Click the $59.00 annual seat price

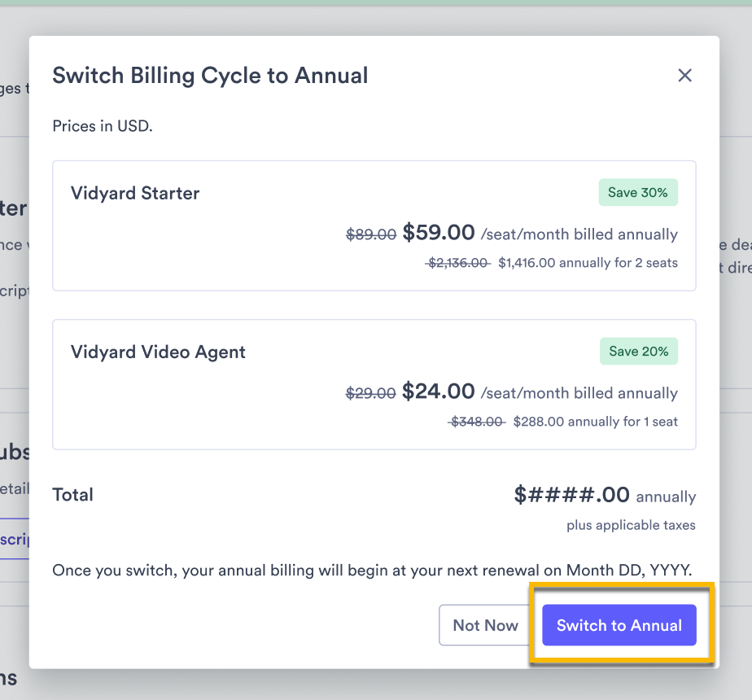click(438, 232)
